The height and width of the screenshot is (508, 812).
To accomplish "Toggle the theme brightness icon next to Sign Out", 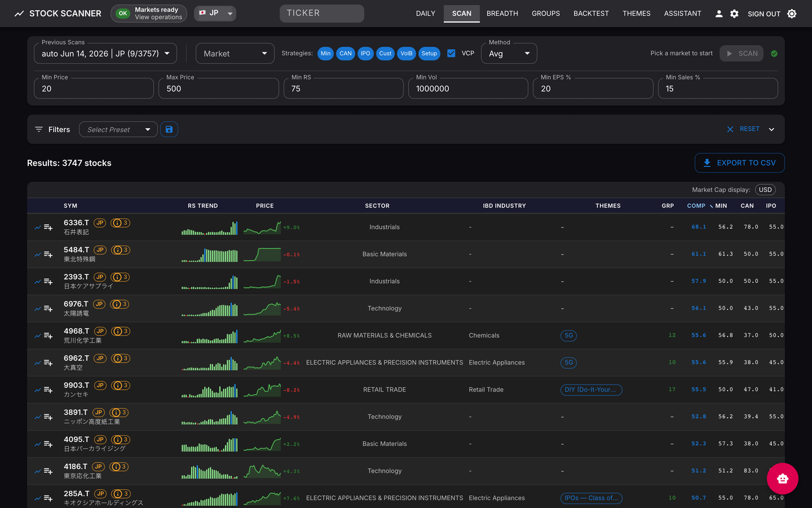I will (792, 14).
